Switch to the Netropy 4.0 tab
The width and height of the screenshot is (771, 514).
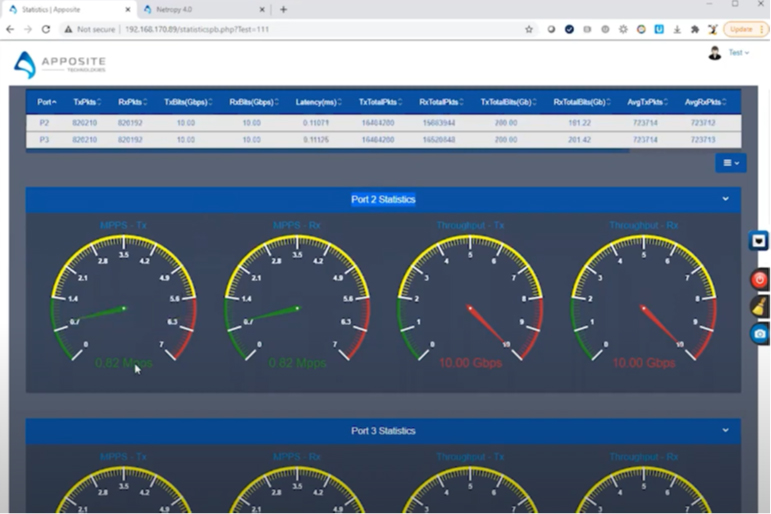click(204, 9)
